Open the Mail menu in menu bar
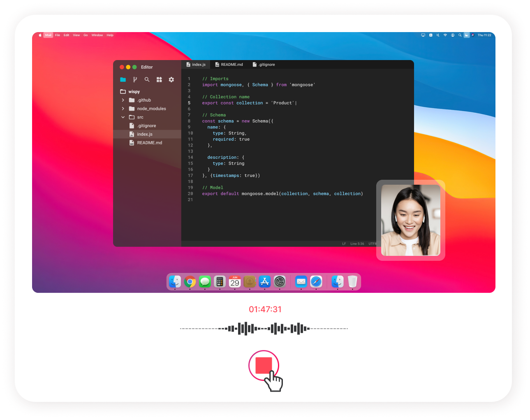The width and height of the screenshot is (530, 420). (49, 35)
